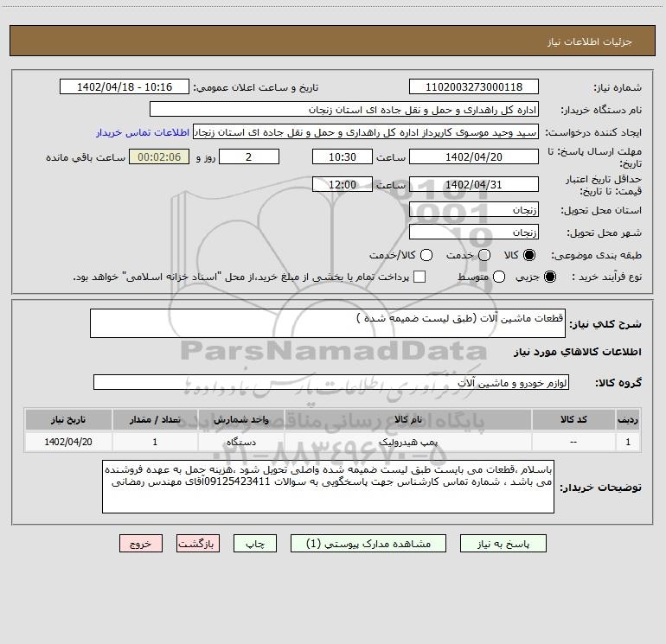Click the تاریخ نیاز column header

[x=68, y=419]
